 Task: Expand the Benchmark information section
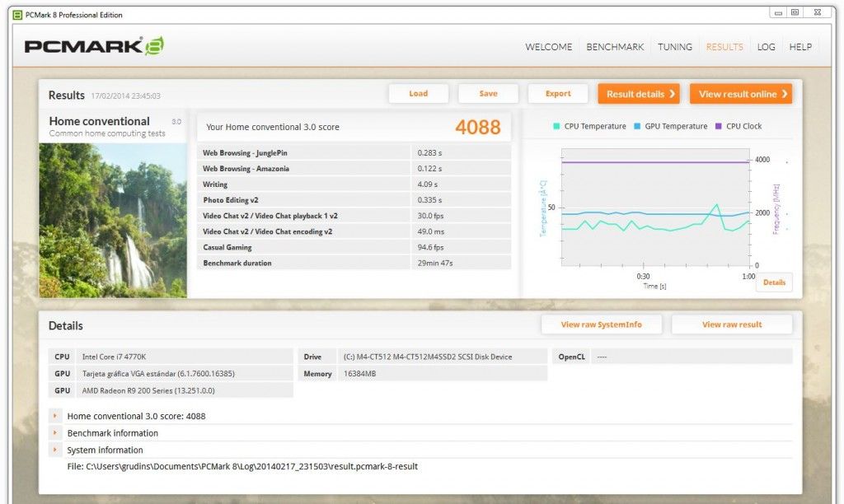pos(55,433)
